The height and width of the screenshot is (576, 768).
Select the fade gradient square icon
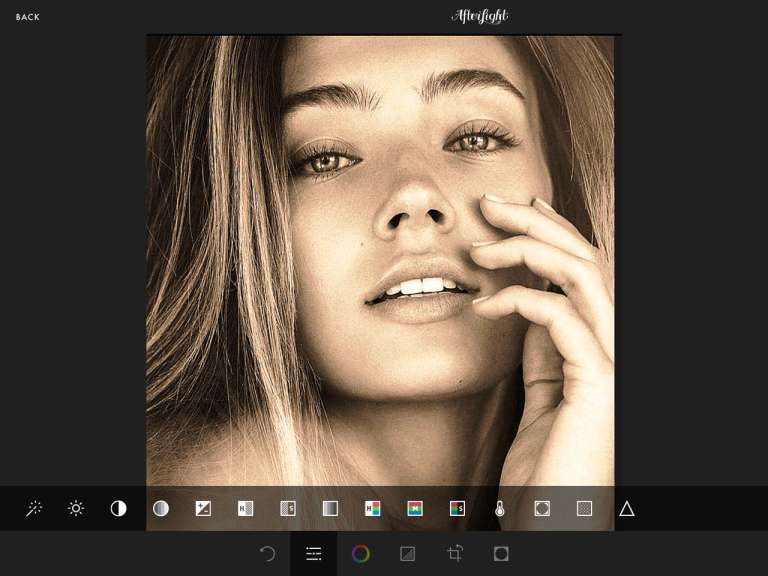tap(330, 509)
